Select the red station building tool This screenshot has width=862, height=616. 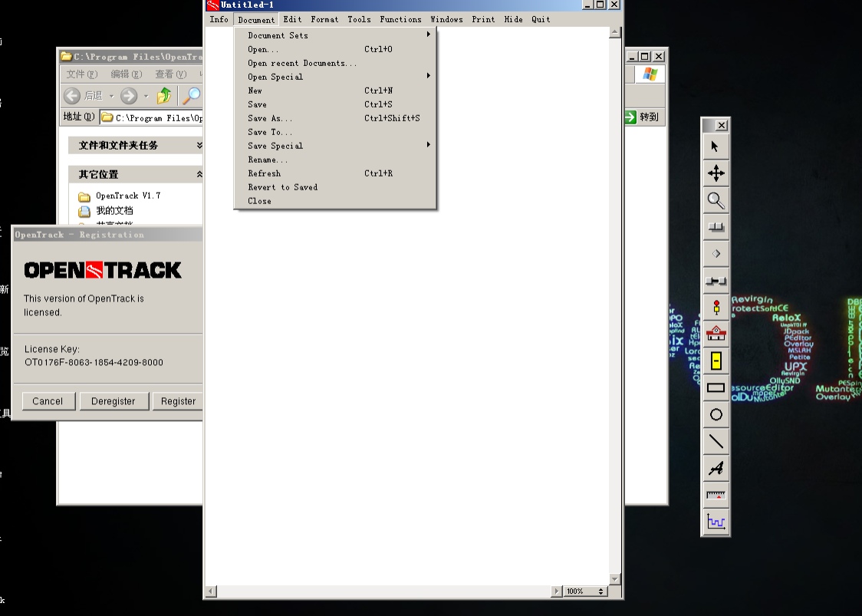[x=716, y=334]
